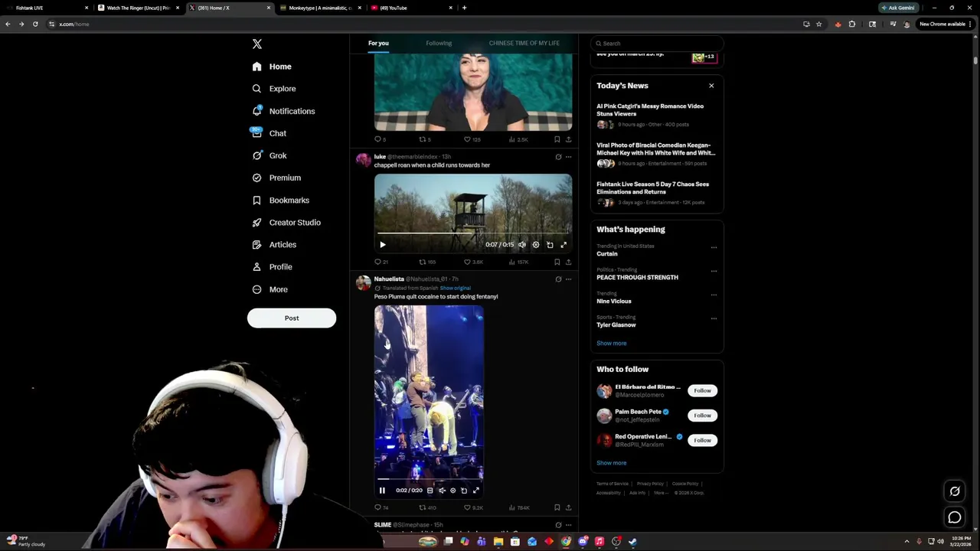This screenshot has height=551, width=980.
Task: Open Articles in the sidebar
Action: 274,244
